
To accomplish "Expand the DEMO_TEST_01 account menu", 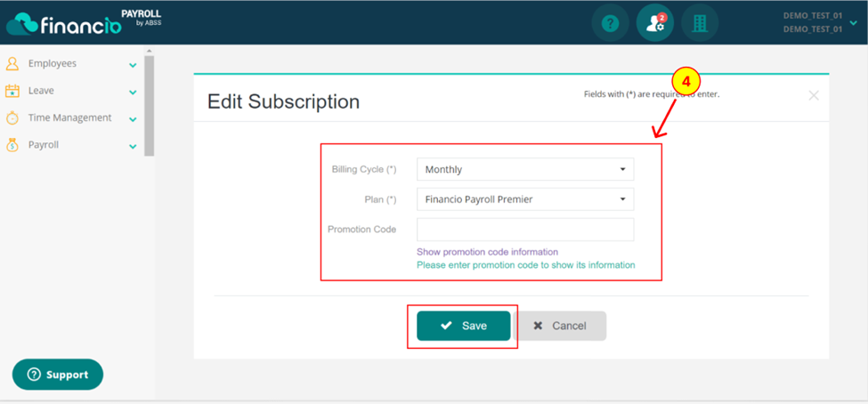I will (853, 22).
